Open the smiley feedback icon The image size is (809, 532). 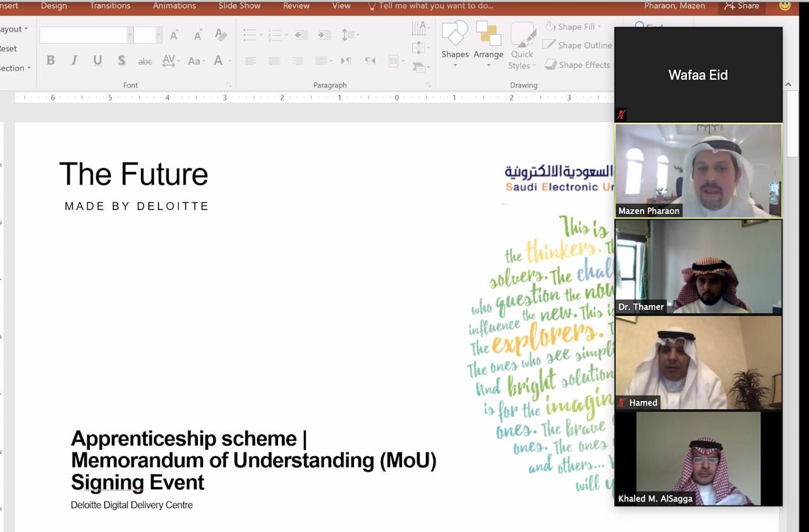coord(785,6)
